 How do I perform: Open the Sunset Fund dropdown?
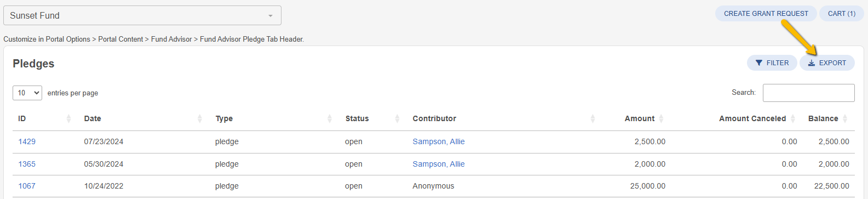[142, 15]
